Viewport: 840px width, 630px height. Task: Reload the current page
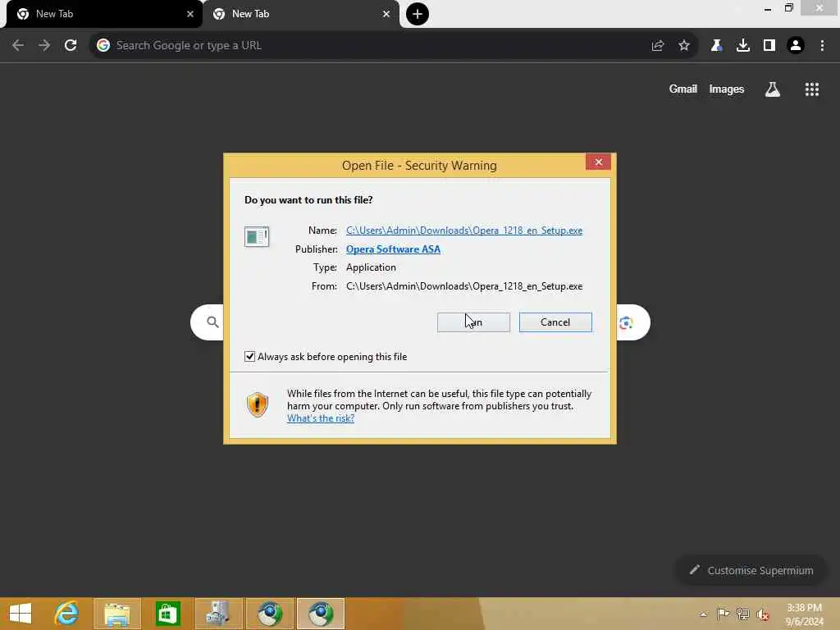(x=71, y=46)
